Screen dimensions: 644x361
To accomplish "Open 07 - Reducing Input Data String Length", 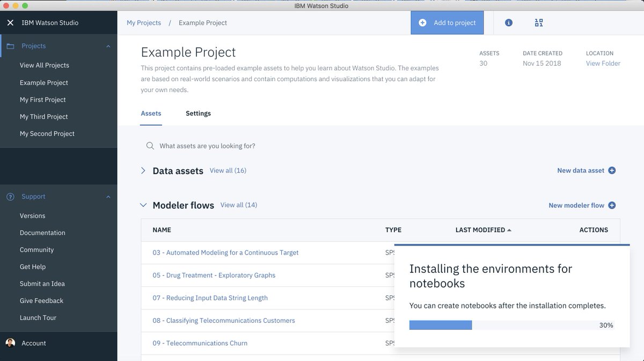I will (x=210, y=298).
